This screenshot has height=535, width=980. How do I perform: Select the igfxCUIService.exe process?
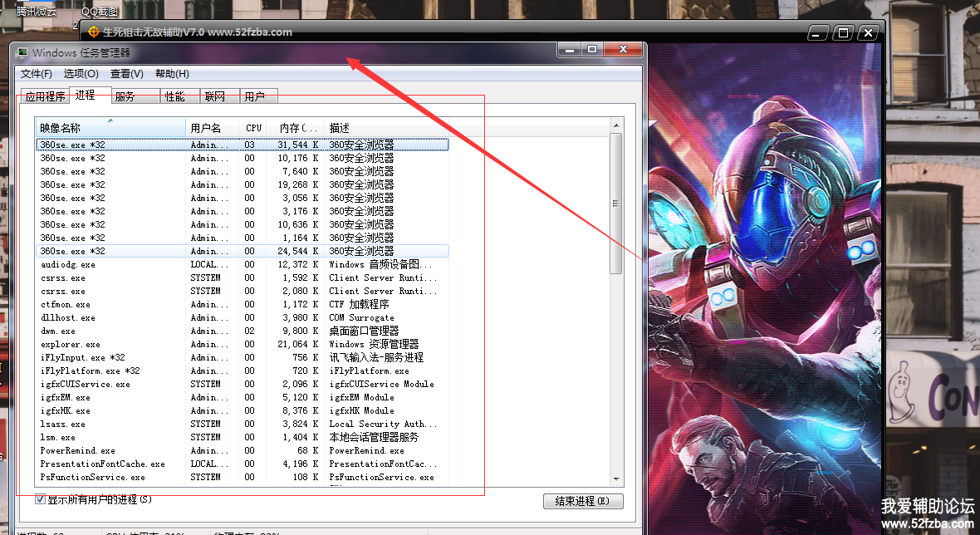click(x=243, y=384)
